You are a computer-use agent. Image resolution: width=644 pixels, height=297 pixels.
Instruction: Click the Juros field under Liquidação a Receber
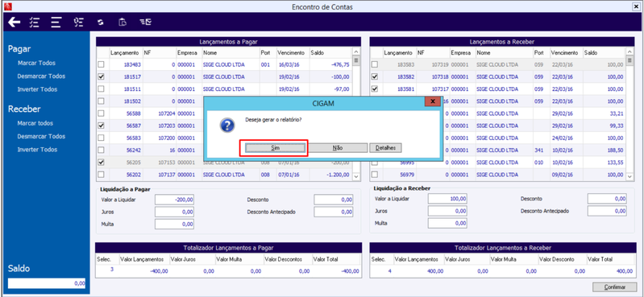(x=447, y=211)
